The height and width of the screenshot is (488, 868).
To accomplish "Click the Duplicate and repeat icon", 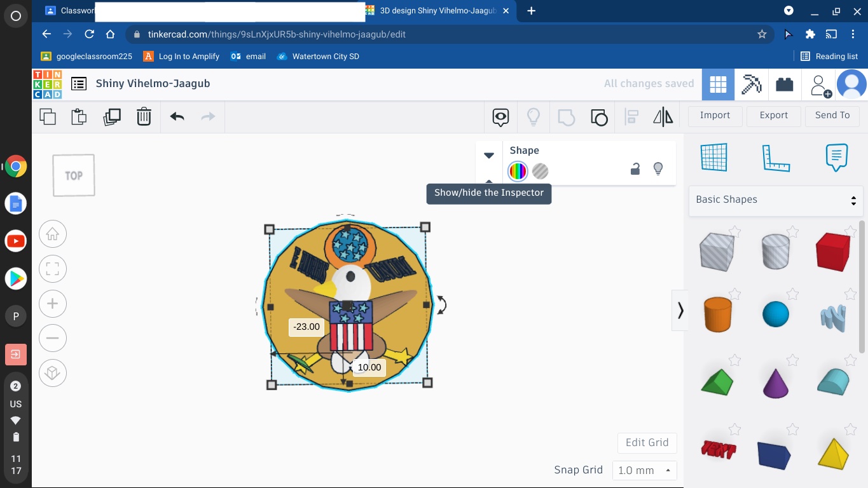I will pyautogui.click(x=112, y=117).
